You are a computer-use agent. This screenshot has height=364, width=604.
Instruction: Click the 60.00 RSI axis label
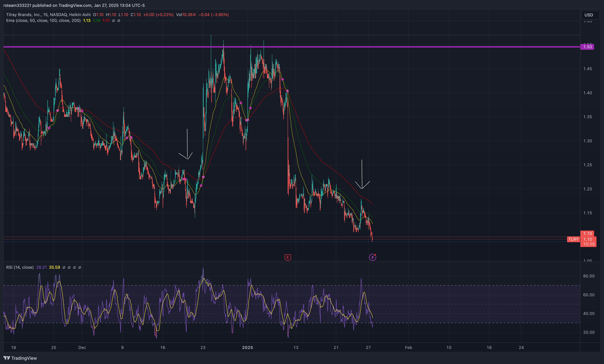tap(589, 295)
